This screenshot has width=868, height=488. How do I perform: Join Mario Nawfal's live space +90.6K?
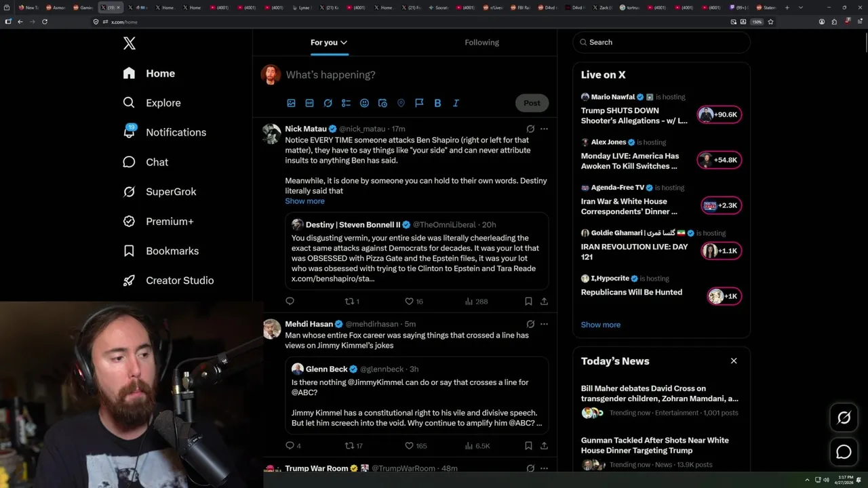(719, 115)
